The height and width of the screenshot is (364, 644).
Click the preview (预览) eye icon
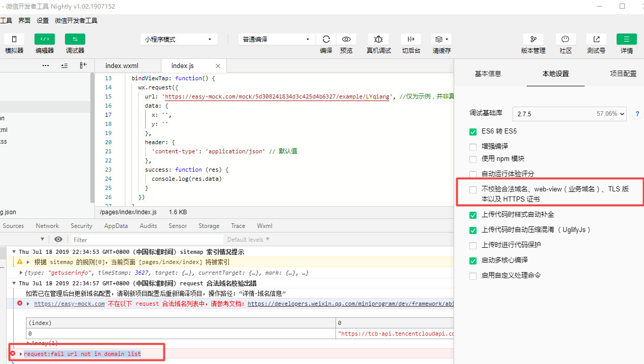[346, 39]
